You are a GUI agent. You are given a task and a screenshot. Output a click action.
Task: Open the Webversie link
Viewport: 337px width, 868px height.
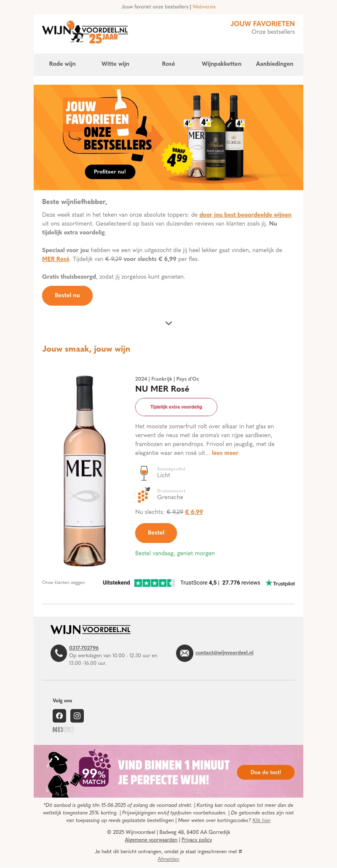pos(204,7)
